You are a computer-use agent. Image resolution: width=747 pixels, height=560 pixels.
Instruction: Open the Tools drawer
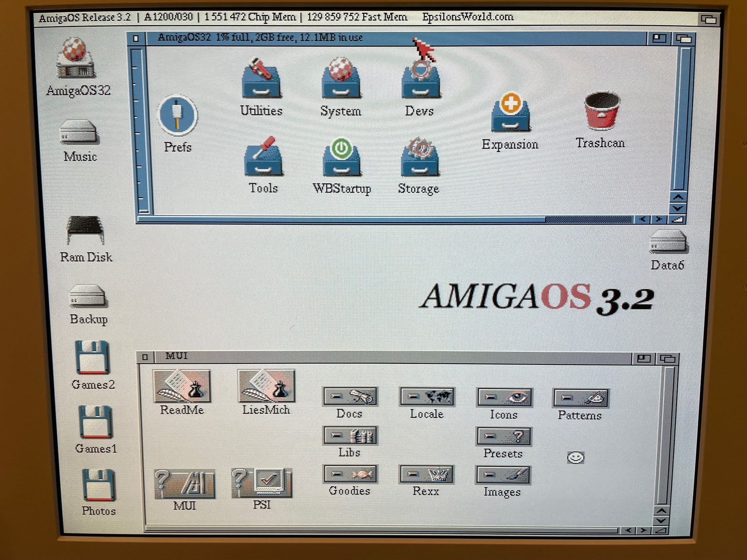pyautogui.click(x=263, y=156)
